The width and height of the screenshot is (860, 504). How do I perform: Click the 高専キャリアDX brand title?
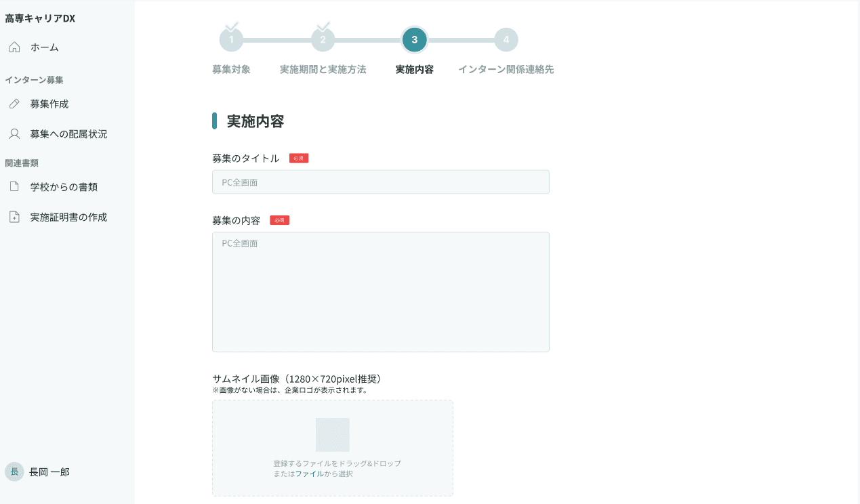tap(39, 18)
